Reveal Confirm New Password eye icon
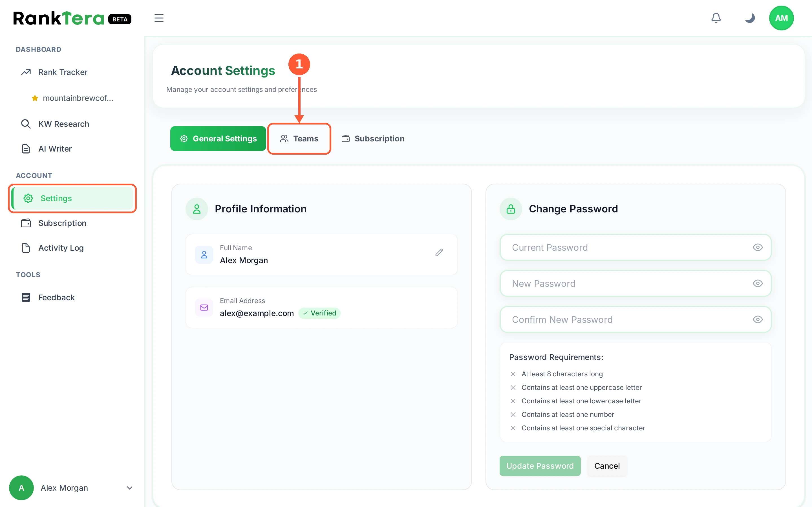The height and width of the screenshot is (507, 812). click(x=758, y=320)
